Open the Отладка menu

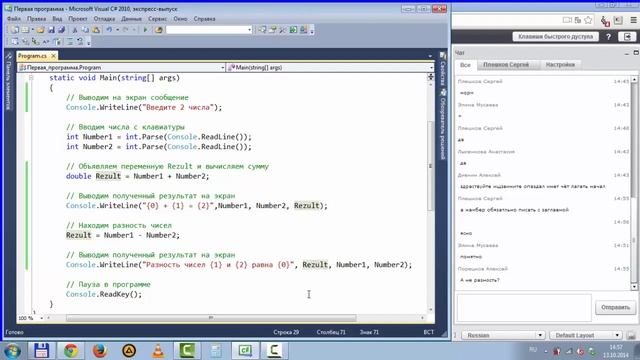tap(104, 19)
